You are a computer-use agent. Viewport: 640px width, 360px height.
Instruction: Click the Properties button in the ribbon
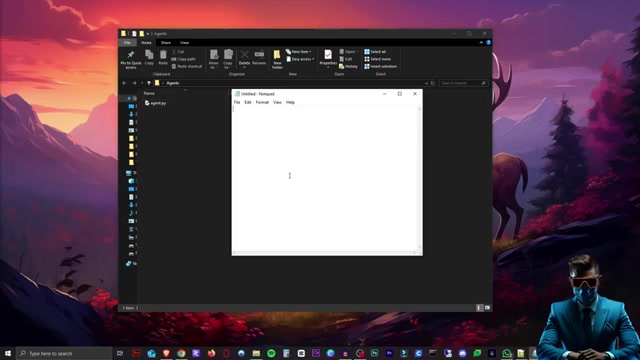click(x=328, y=58)
